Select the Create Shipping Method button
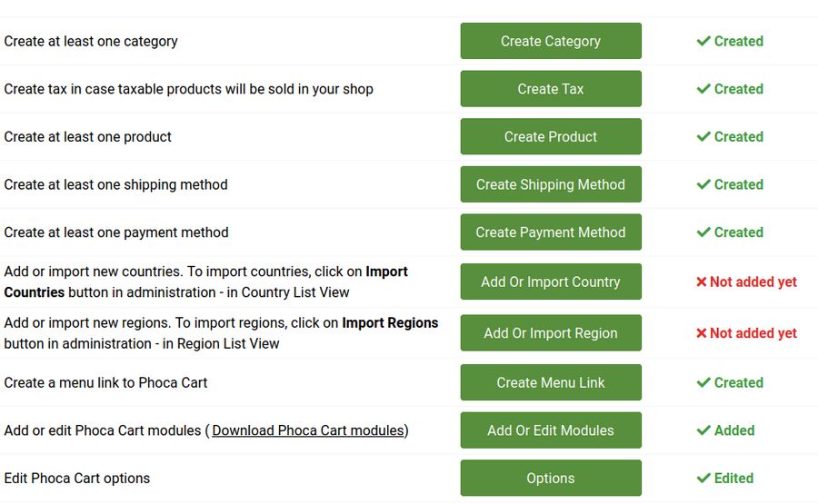The width and height of the screenshot is (818, 504). pyautogui.click(x=551, y=184)
